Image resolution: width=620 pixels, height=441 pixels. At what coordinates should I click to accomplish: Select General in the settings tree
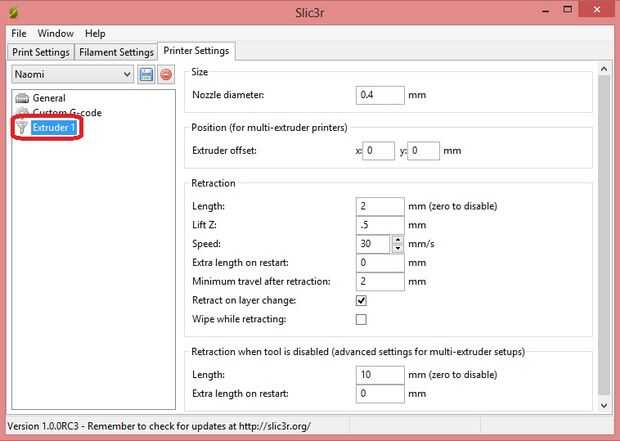click(x=49, y=98)
